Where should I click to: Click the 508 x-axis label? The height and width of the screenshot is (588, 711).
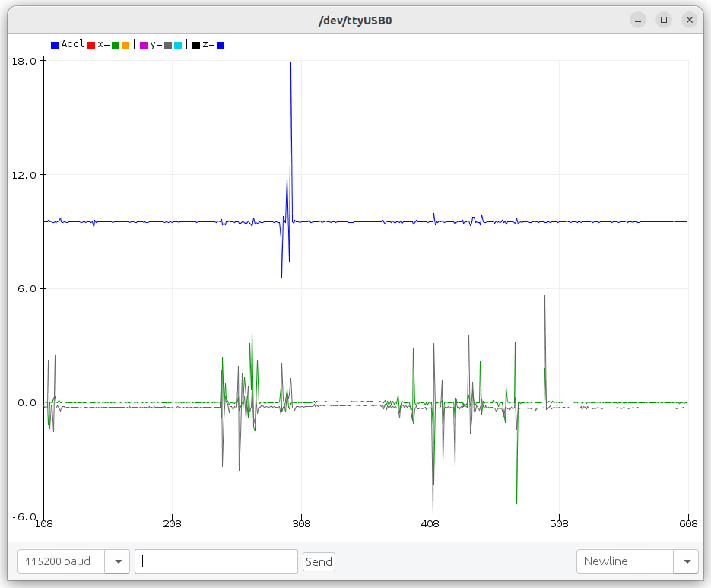point(559,524)
